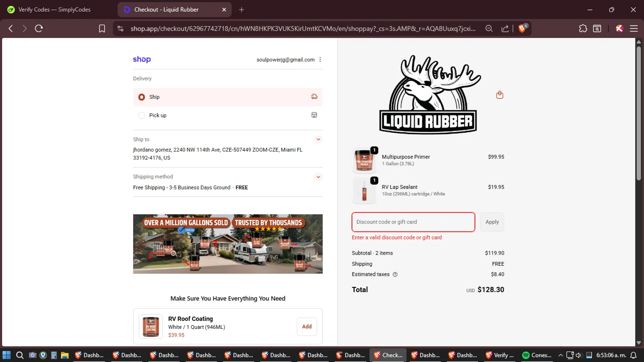This screenshot has height=362, width=644.
Task: Click the Over a Million Gallons Sold banner
Action: coord(228,244)
